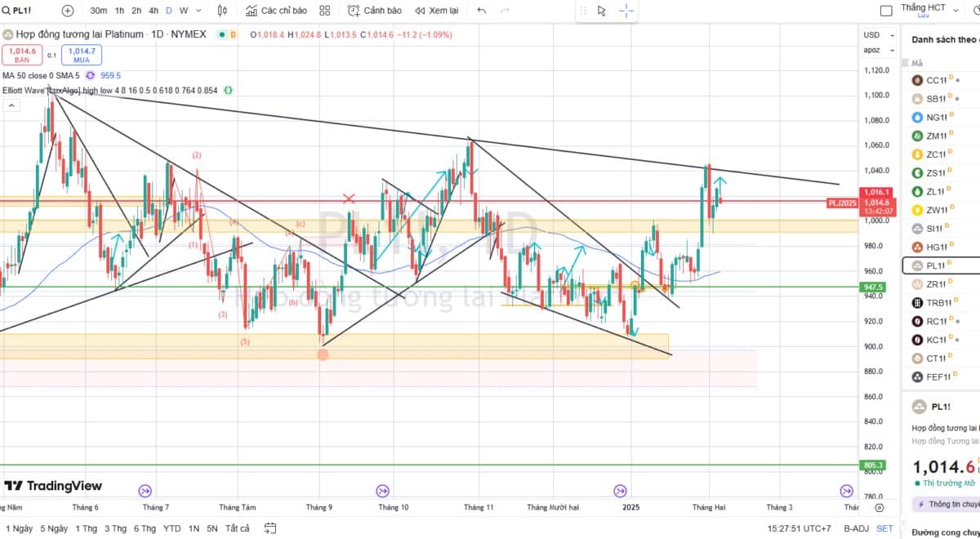Click the MUA buy price button 1,014.7

tap(81, 55)
